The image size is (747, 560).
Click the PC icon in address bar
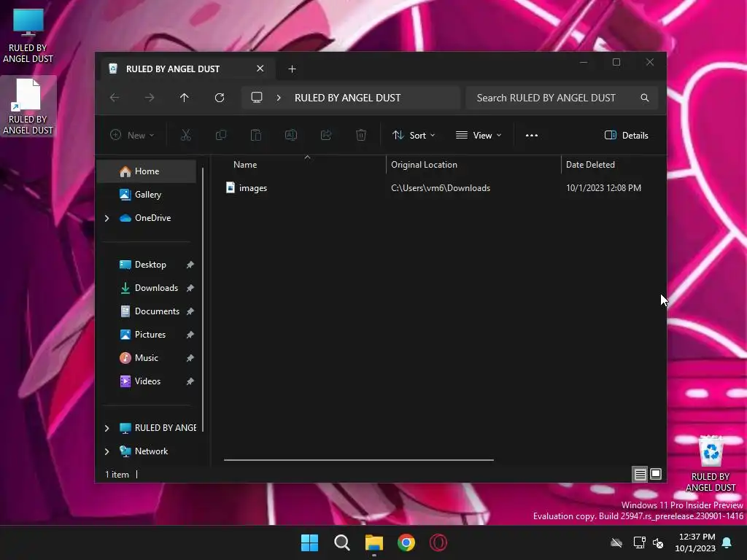point(257,98)
